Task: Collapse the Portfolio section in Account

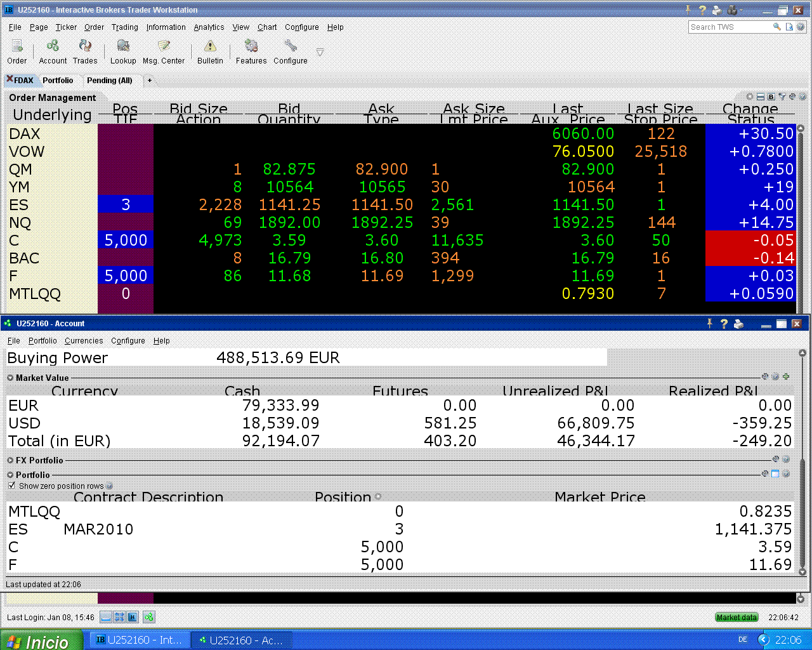Action: [x=10, y=475]
